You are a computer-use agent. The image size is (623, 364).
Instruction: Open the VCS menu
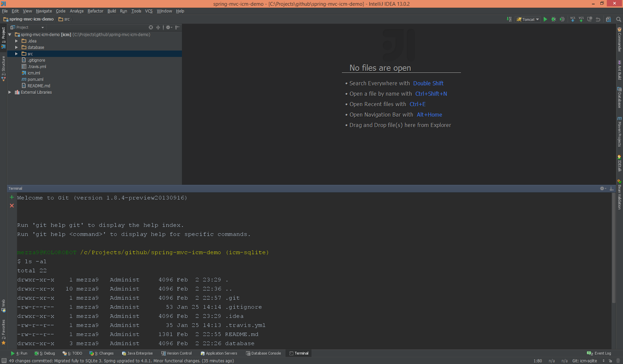pos(148,11)
